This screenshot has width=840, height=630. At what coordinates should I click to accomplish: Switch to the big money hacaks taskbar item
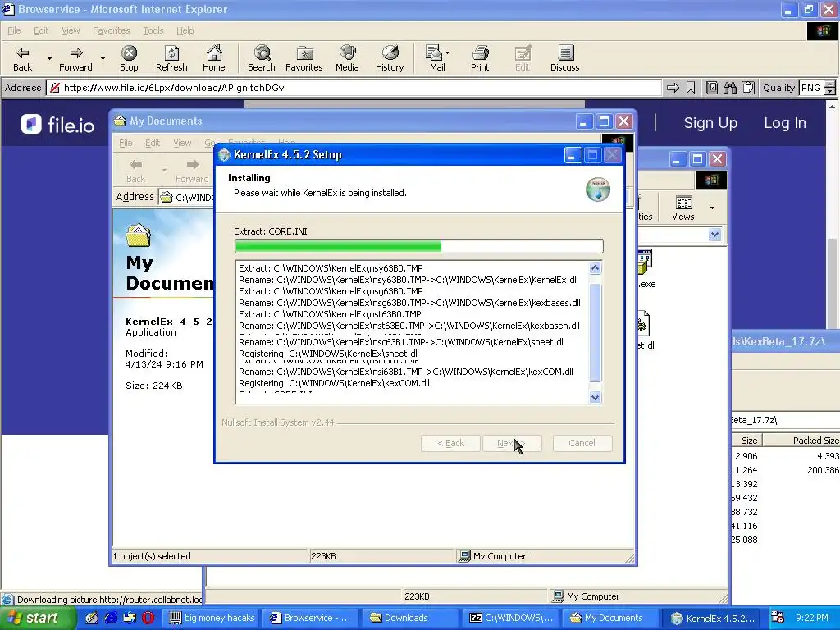click(x=212, y=618)
